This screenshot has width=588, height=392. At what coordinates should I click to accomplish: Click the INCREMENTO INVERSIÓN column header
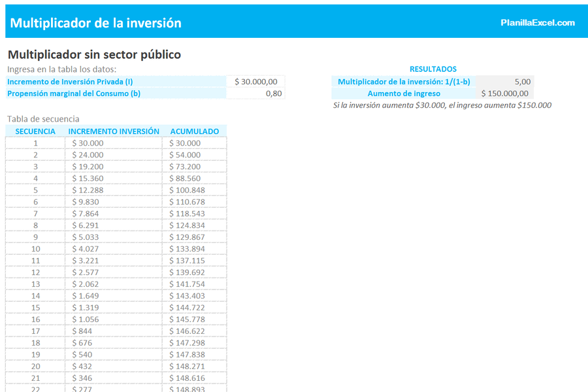114,131
